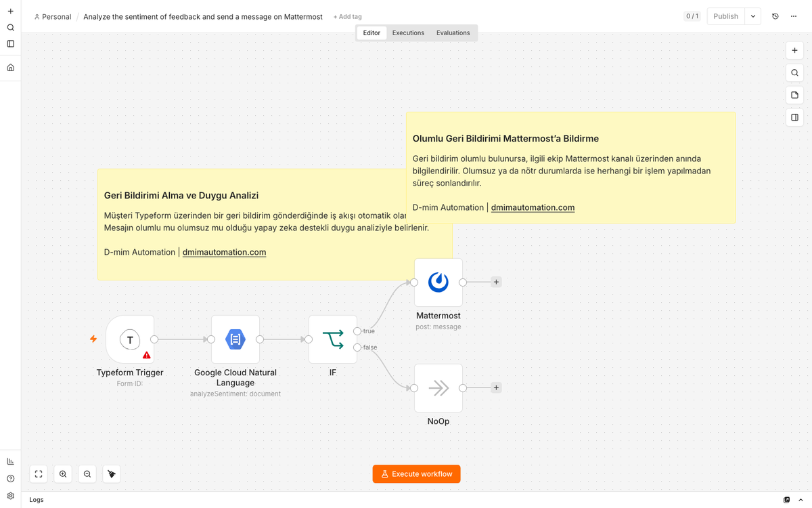Fit workflow to view button
Viewport: 812px width, 508px height.
tap(39, 474)
